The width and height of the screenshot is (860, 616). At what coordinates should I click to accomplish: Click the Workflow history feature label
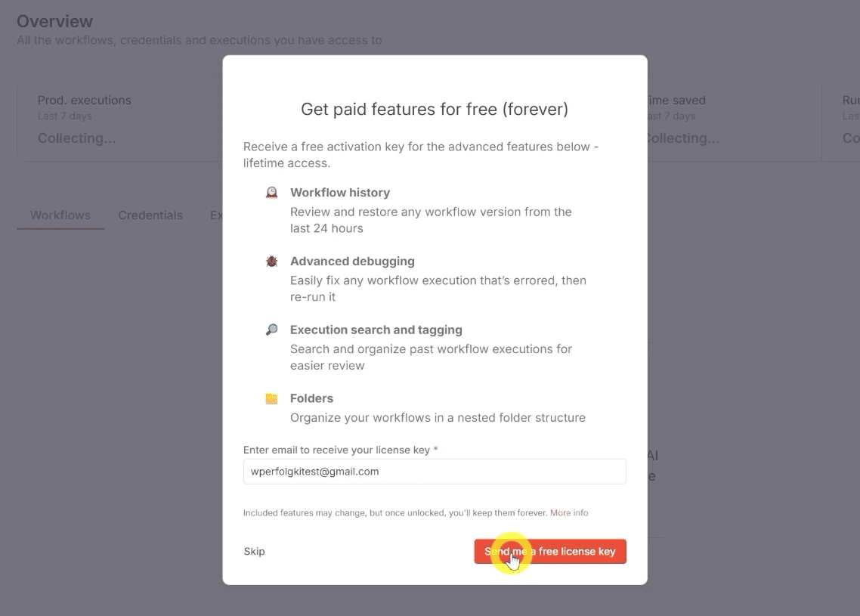pyautogui.click(x=340, y=193)
